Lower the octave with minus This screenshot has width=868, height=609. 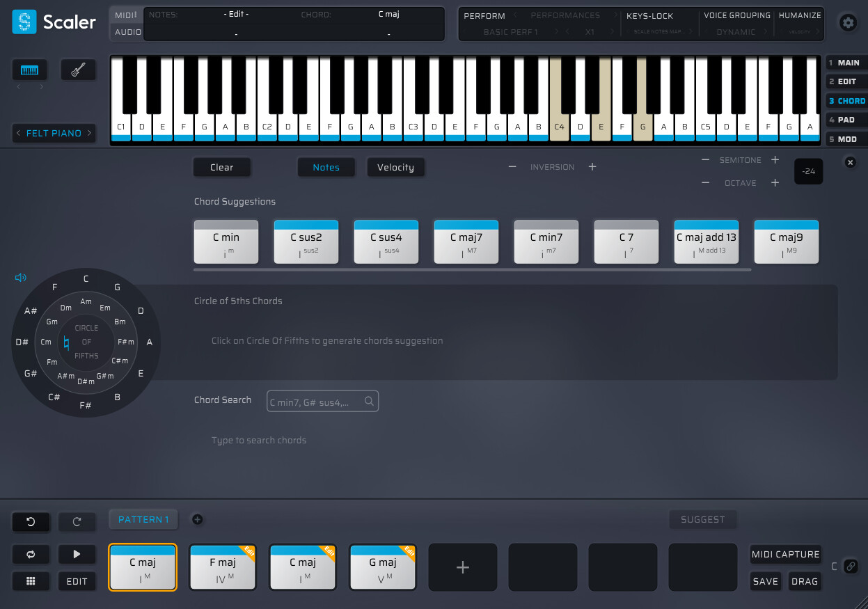coord(705,183)
